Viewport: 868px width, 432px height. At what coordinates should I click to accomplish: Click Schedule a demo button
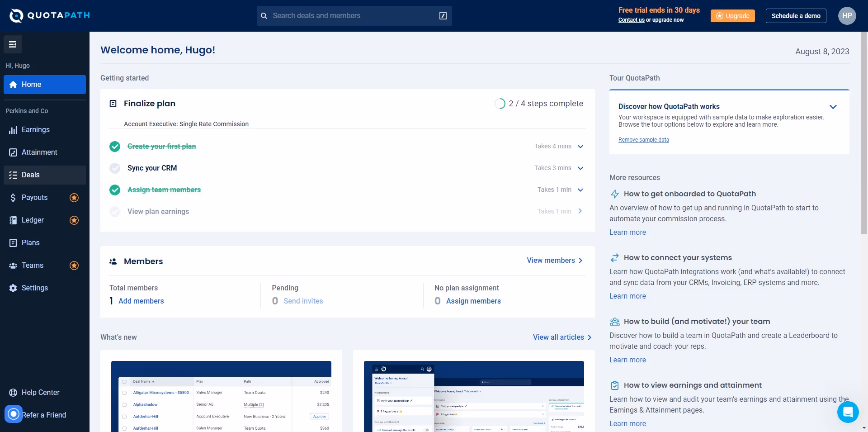coord(796,16)
